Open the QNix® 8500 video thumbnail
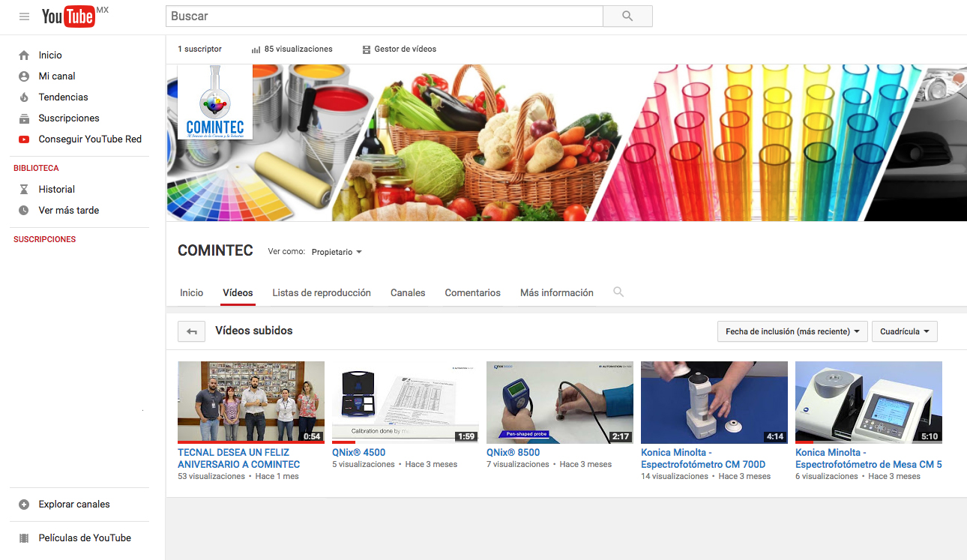 click(x=559, y=403)
